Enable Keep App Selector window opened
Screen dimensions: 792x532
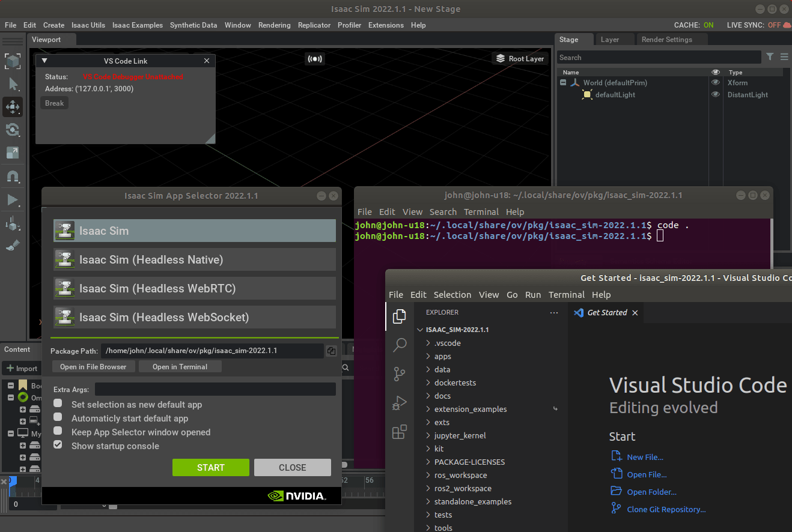[x=58, y=431]
